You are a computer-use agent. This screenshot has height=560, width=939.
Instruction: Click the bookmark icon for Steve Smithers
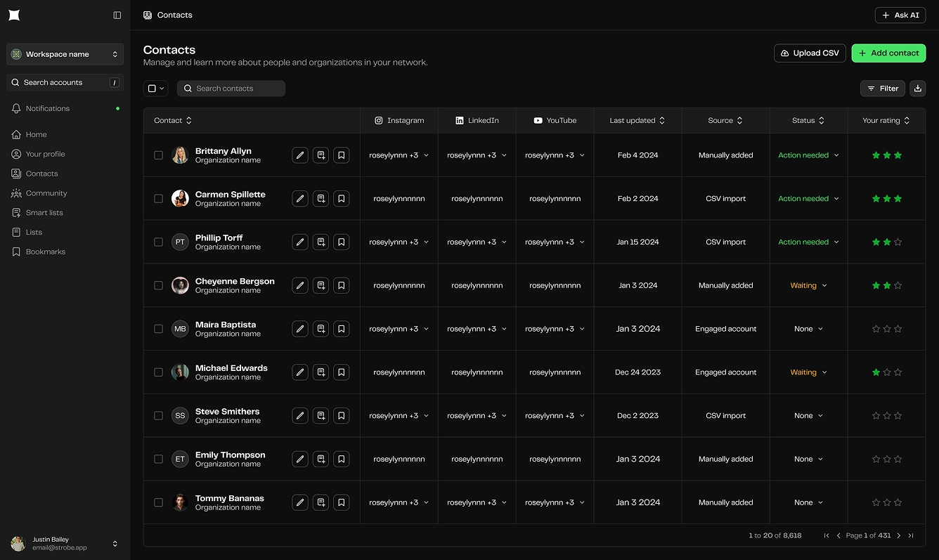click(341, 416)
